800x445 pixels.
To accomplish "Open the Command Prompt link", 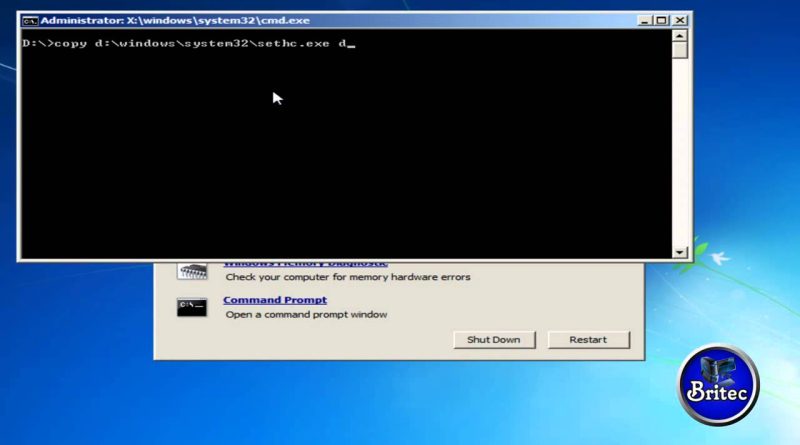I will pos(275,300).
